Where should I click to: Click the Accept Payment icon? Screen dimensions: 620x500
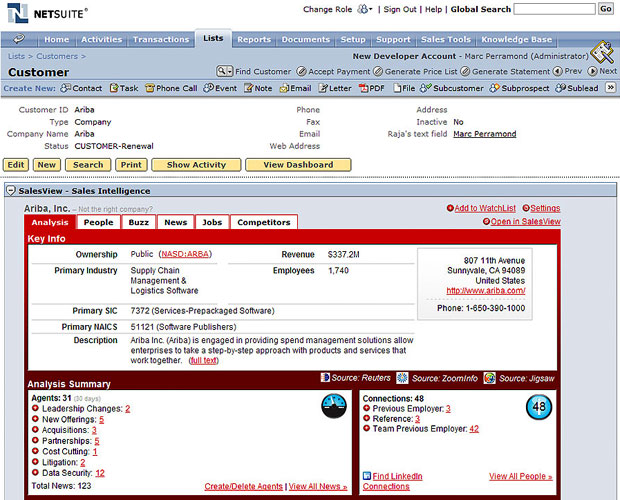pyautogui.click(x=301, y=71)
